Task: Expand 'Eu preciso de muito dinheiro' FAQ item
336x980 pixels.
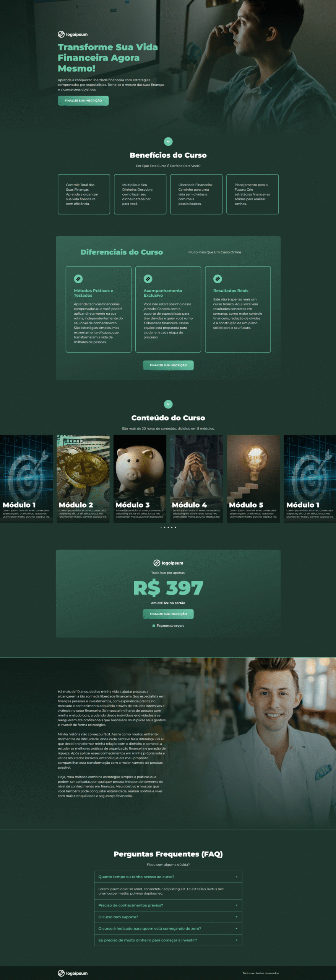Action: click(168, 940)
